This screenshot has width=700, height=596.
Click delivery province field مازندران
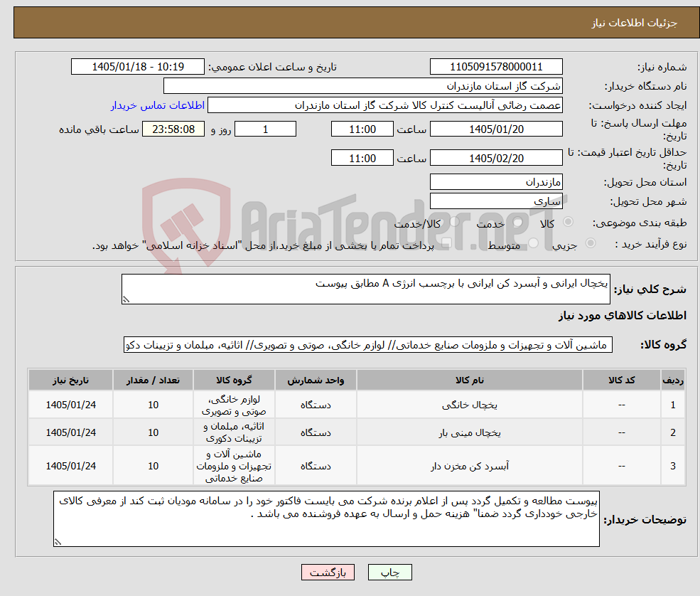496,182
